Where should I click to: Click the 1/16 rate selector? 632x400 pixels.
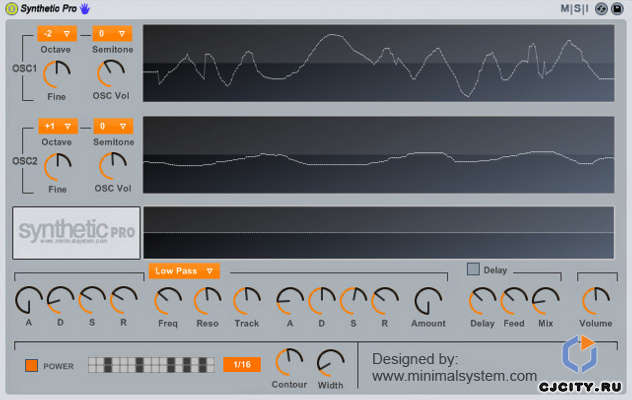[x=242, y=365]
